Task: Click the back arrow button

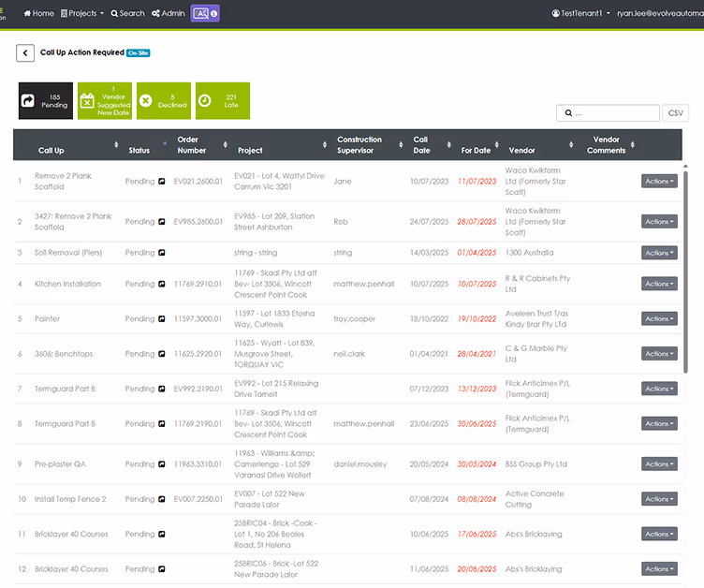Action: pos(25,53)
